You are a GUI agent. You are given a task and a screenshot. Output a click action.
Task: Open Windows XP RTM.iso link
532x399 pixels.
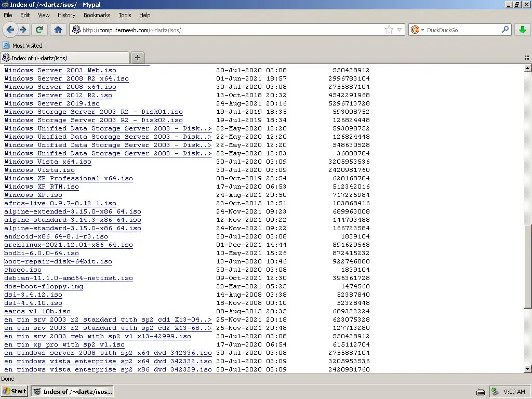pyautogui.click(x=42, y=187)
